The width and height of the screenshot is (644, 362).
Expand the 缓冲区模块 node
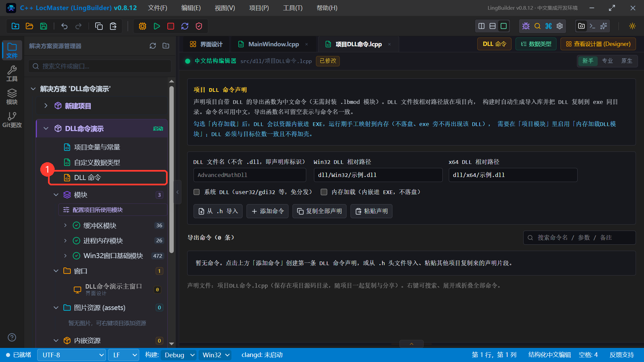65,226
